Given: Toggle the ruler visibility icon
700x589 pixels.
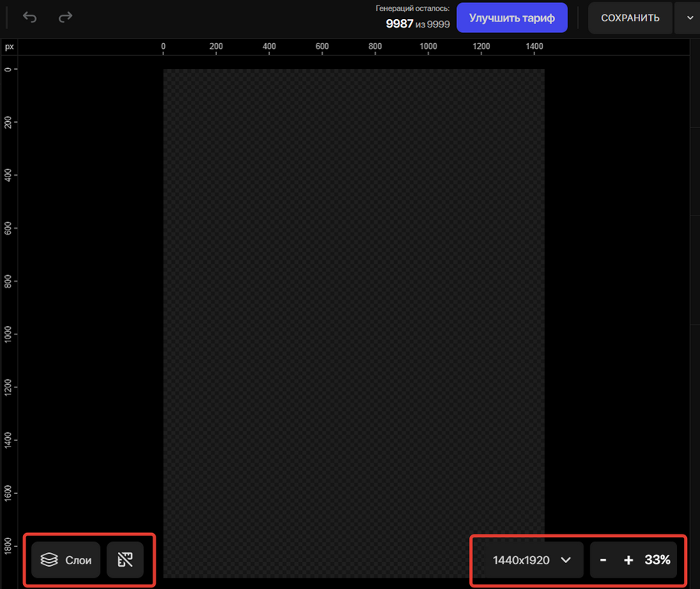Looking at the screenshot, I should pyautogui.click(x=125, y=560).
